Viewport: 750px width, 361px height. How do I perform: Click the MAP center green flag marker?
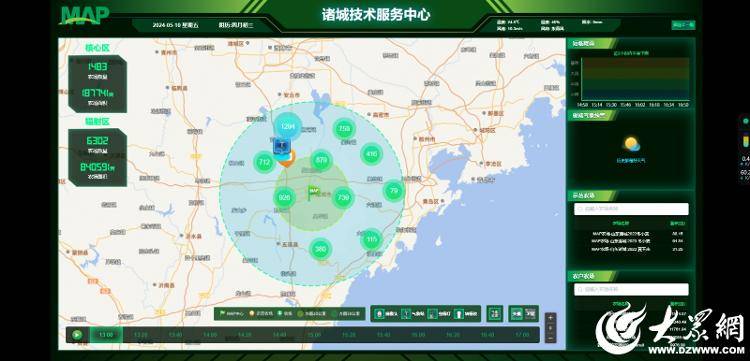[x=314, y=193]
